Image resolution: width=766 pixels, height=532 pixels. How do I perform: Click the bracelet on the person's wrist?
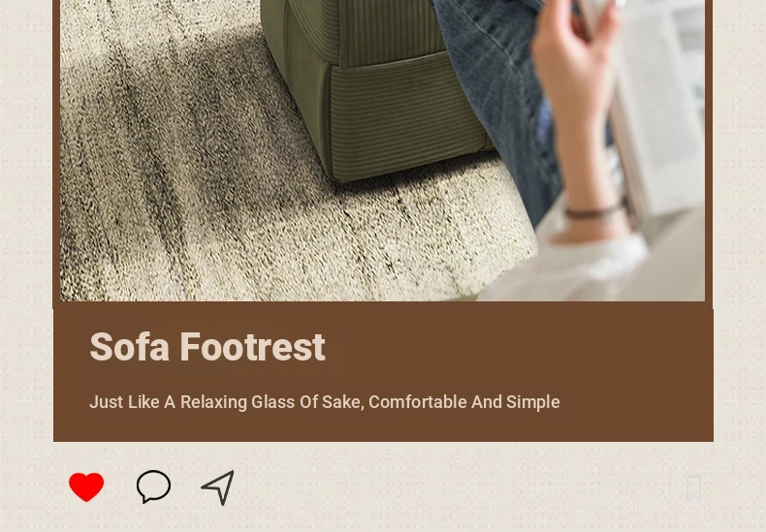[x=593, y=213]
